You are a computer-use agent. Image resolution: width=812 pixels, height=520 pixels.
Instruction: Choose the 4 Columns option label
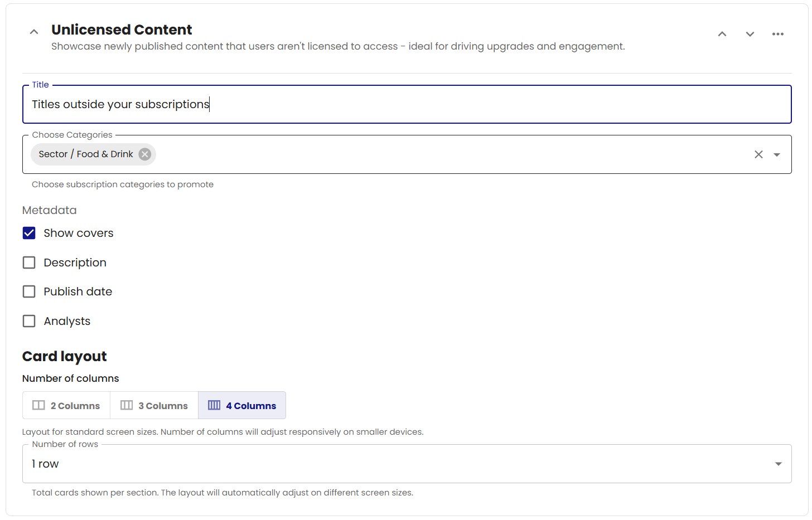tap(251, 406)
